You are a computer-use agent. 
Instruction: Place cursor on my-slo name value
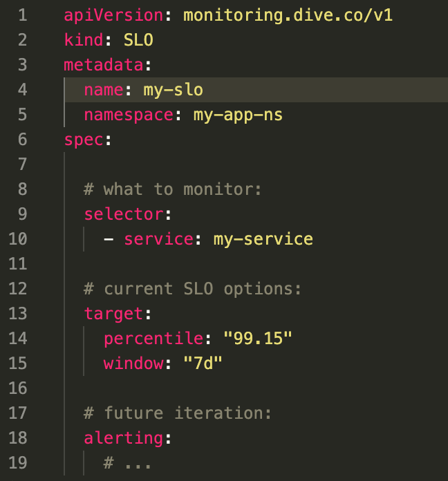coord(174,90)
